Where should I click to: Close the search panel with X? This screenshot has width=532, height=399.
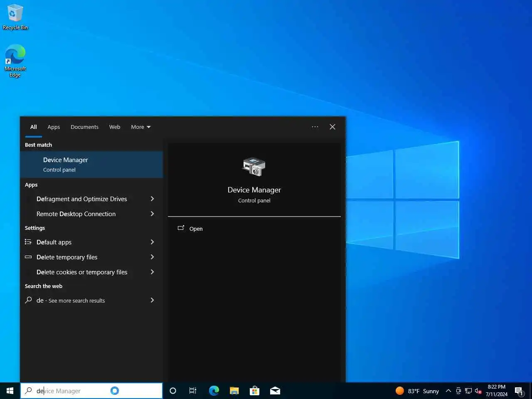click(332, 127)
